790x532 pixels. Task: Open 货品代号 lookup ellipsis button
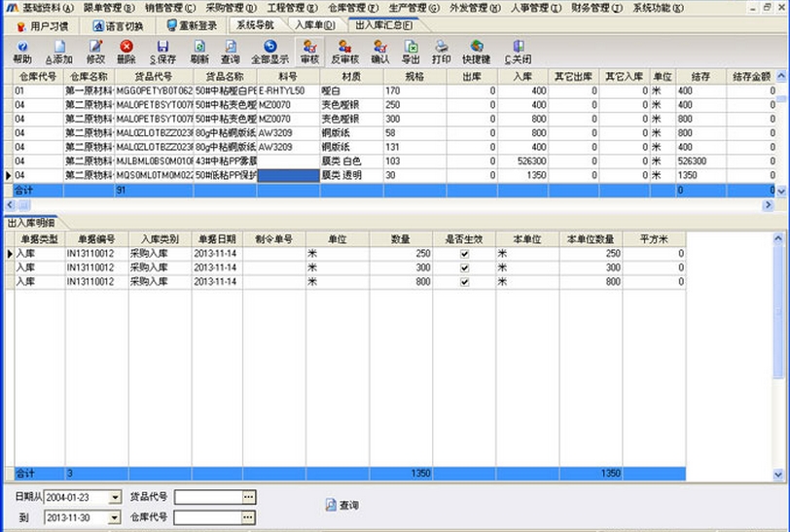coord(249,497)
